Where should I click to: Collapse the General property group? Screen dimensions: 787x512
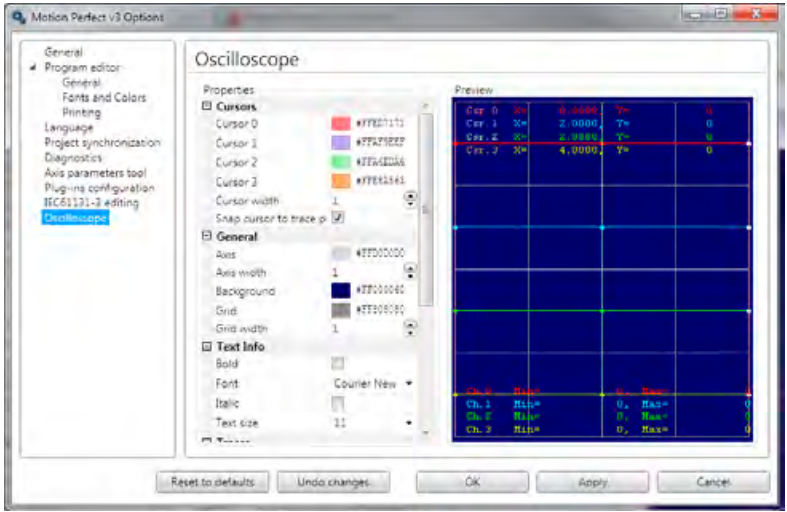click(207, 235)
